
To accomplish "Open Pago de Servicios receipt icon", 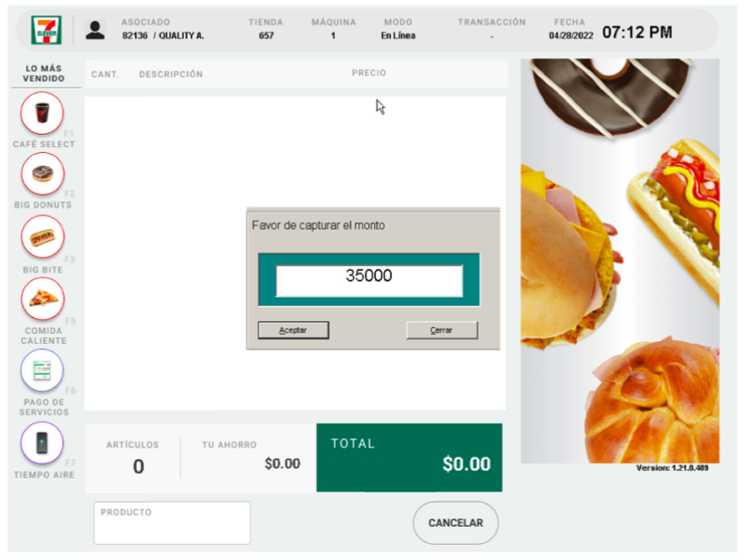I will [x=42, y=371].
